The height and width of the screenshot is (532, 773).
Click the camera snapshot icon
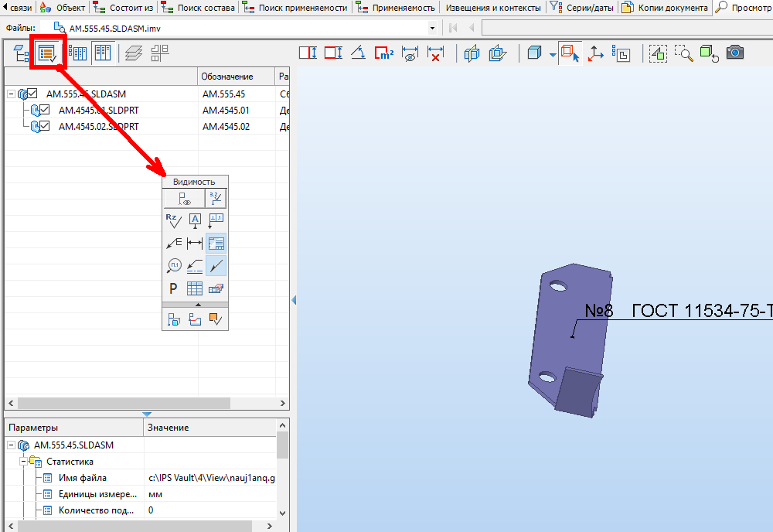click(735, 53)
